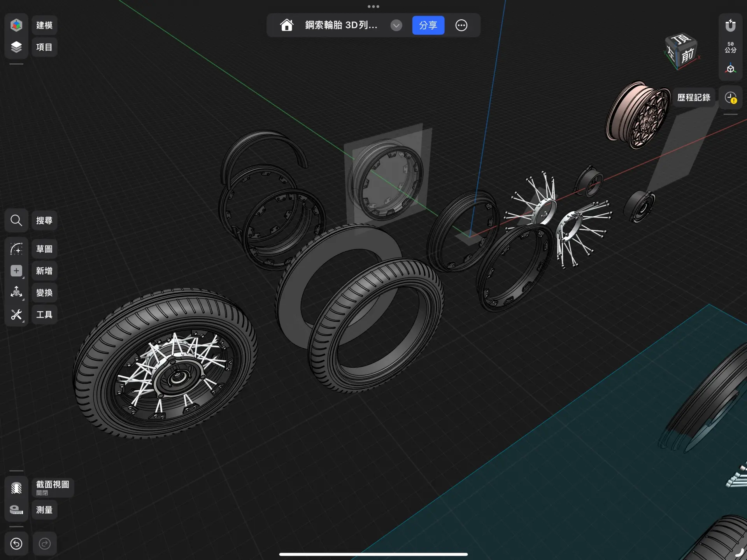Screen dimensions: 747x560
Task: Expand the document title chevron dropdown
Action: [x=396, y=25]
